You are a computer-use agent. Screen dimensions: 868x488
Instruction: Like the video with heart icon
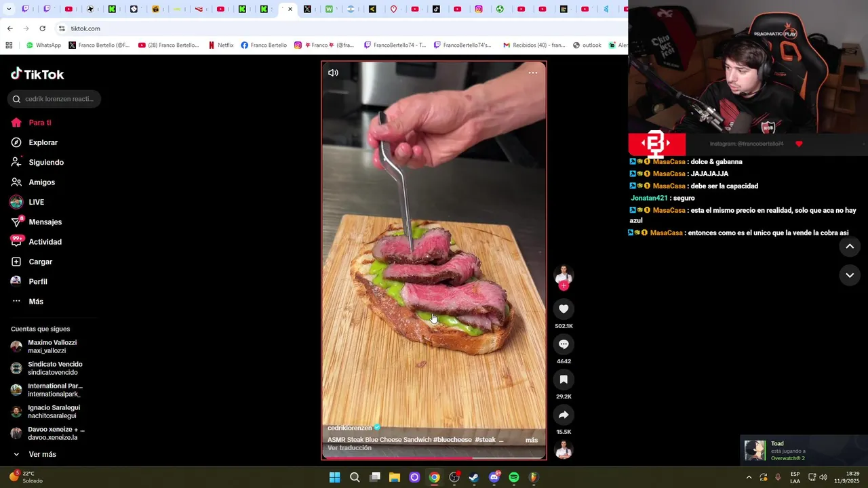click(x=564, y=309)
